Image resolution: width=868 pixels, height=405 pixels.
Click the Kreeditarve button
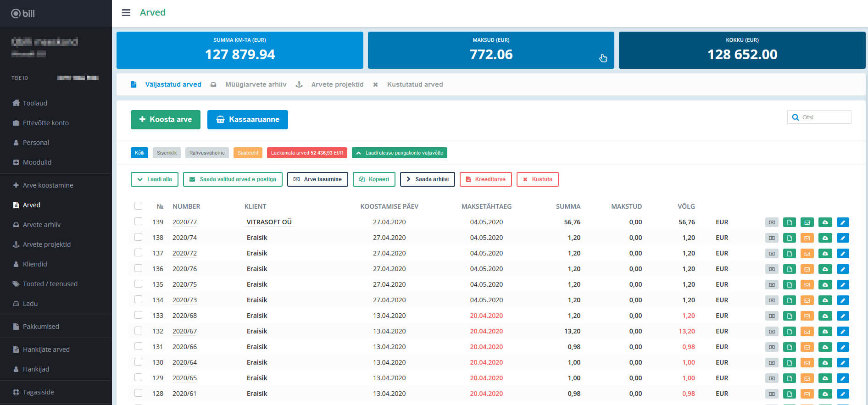click(486, 179)
